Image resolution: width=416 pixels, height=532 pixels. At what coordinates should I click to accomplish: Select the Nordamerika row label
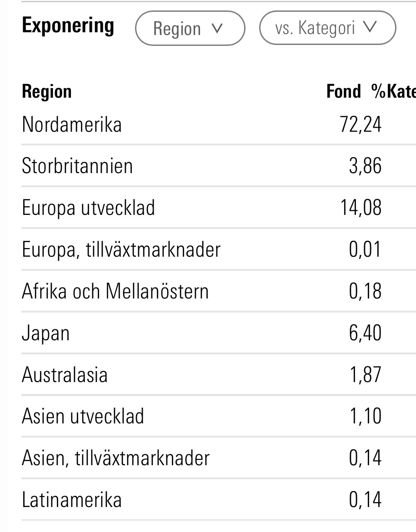[72, 124]
